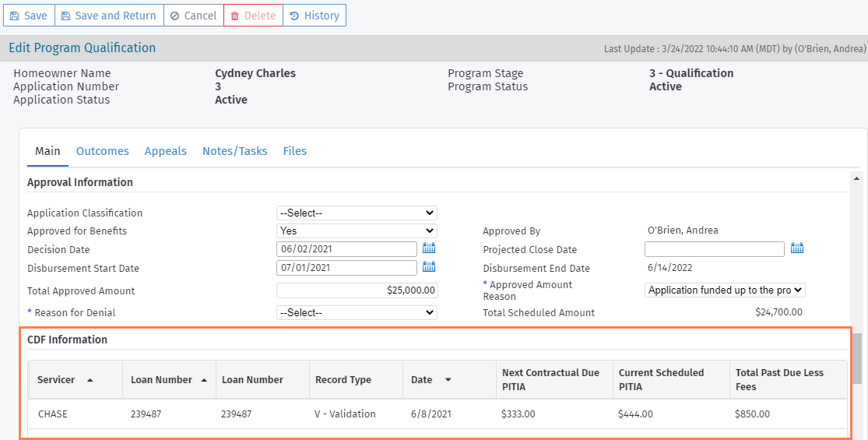868x440 pixels.
Task: Open calendar picker for Decision Date
Action: [429, 249]
